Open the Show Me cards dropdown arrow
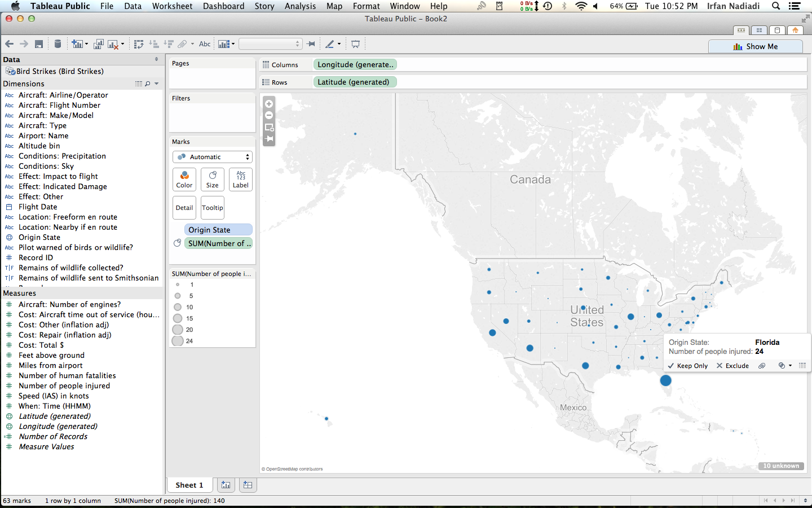 (232, 44)
